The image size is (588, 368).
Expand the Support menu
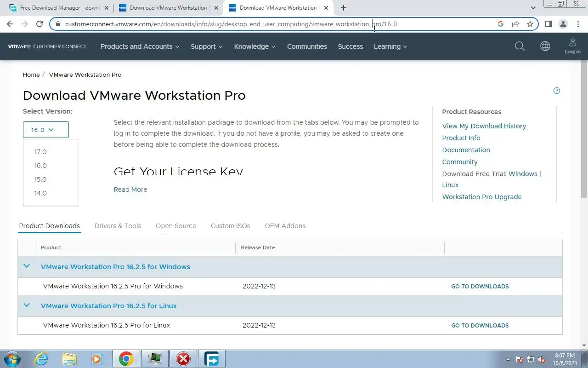pos(207,46)
